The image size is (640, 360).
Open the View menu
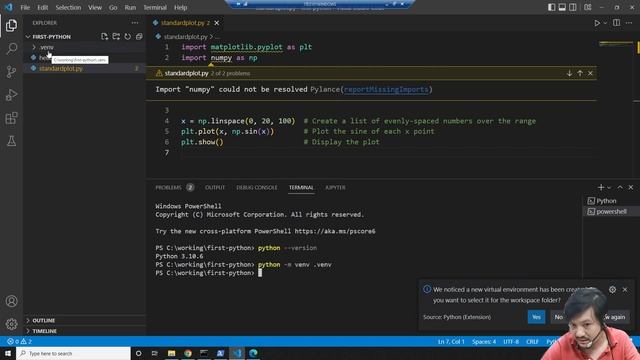pyautogui.click(x=95, y=7)
